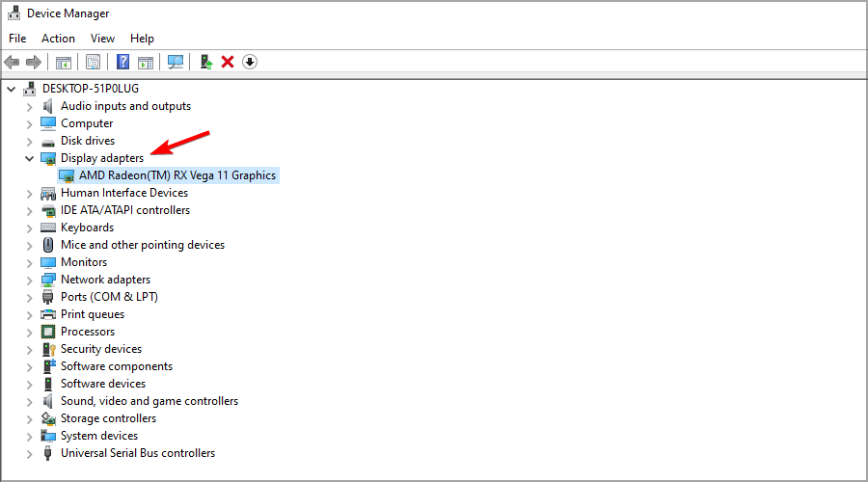This screenshot has height=482, width=868.
Task: Expand the Disk drives category
Action: (29, 141)
